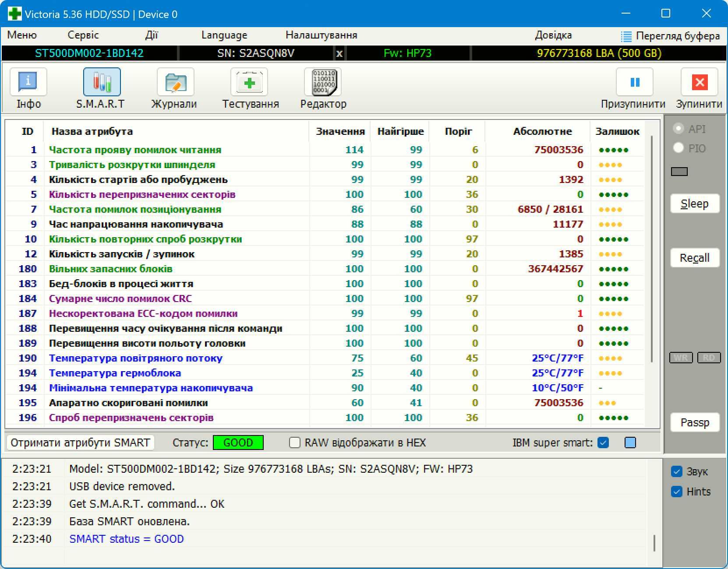Screen dimensions: 728x569
Task: Click the WR indicator button
Action: point(681,358)
